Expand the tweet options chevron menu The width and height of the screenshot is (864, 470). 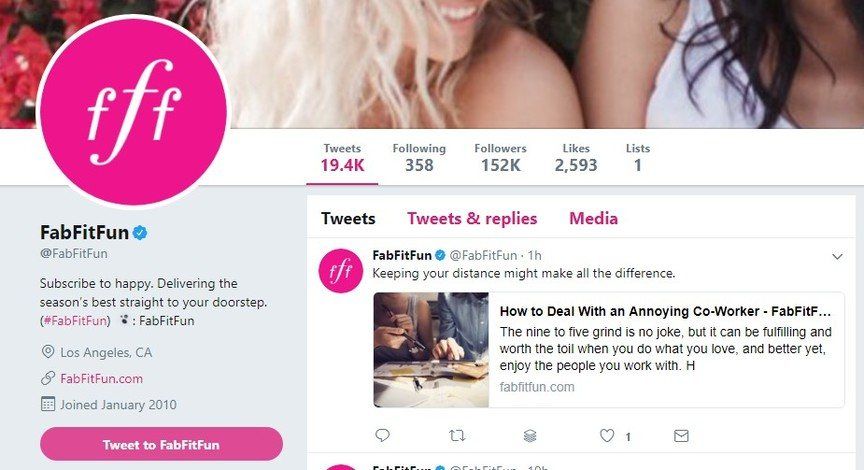(838, 257)
